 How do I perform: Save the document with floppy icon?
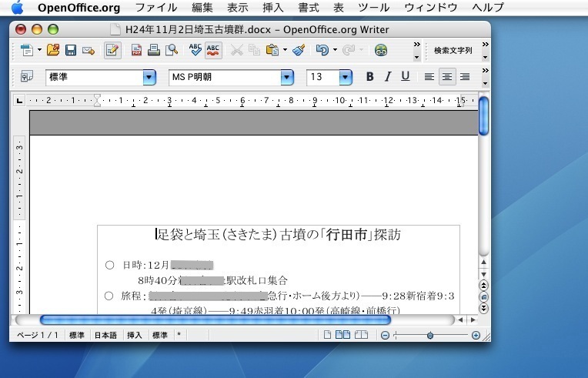pos(71,50)
